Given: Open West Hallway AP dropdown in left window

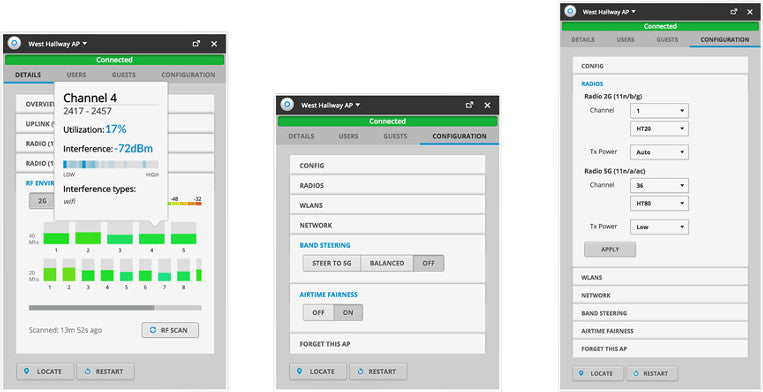Looking at the screenshot, I should 57,43.
